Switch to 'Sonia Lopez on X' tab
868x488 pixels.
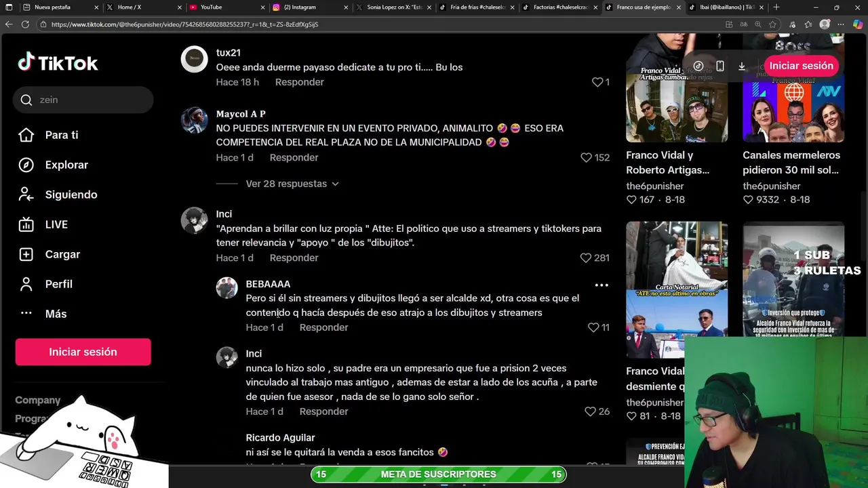click(394, 7)
